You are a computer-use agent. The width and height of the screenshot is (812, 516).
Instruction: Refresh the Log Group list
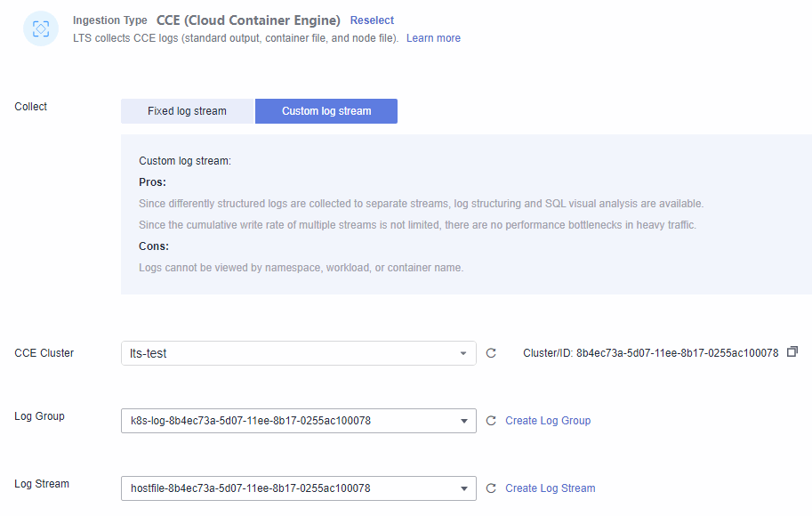(x=491, y=421)
